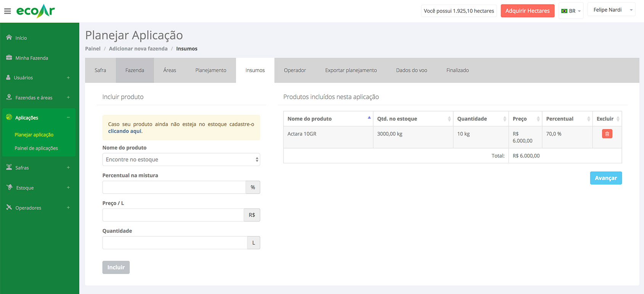Click the home icon beside Início
Screen dimensions: 644x294
coord(9,37)
